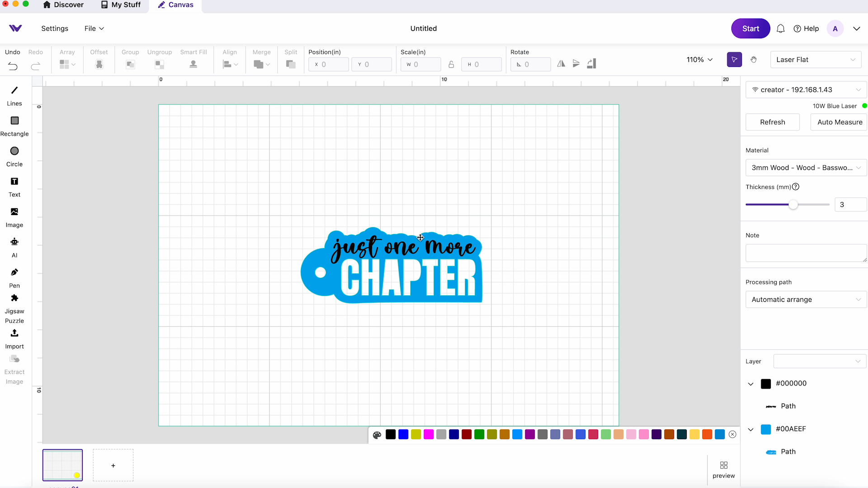Select the Image tool
Screen dimensions: 868x488
[x=14, y=216]
